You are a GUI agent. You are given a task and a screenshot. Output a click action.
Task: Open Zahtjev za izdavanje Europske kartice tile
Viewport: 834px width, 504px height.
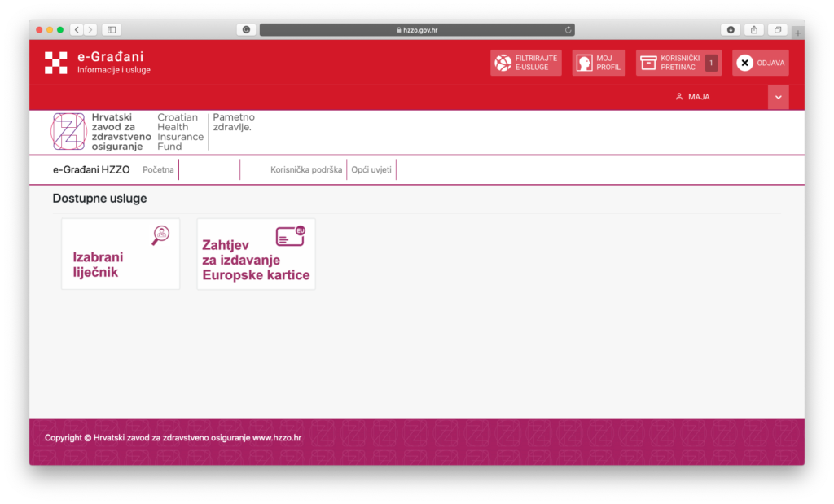256,254
